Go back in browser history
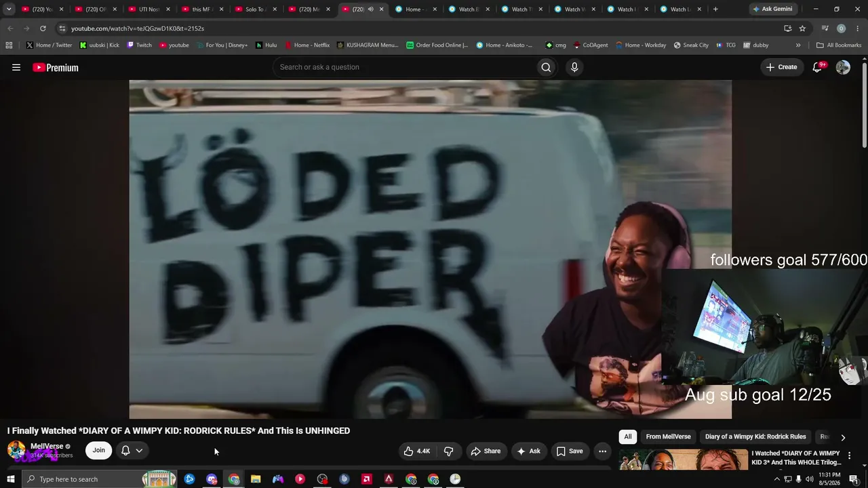The width and height of the screenshot is (868, 488). click(10, 28)
